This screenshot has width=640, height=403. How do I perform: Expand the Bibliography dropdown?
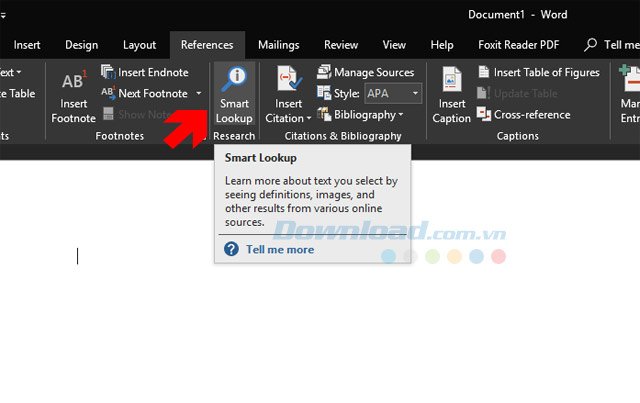(x=360, y=114)
